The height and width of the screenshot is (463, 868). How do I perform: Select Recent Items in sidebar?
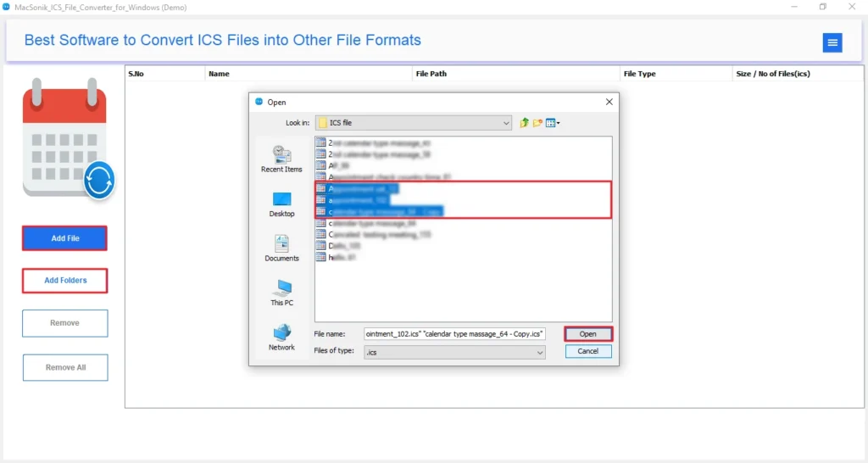(x=281, y=159)
